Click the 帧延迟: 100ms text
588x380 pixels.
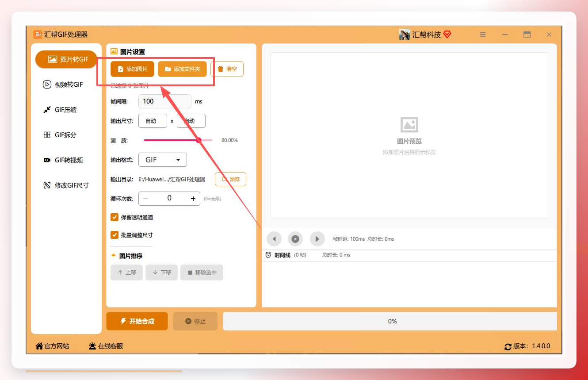point(349,239)
